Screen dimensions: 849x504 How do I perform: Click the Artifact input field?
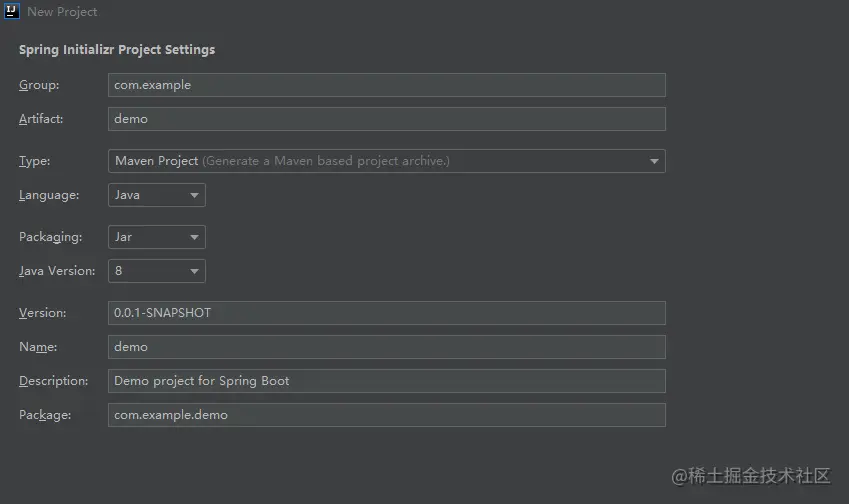pos(387,119)
